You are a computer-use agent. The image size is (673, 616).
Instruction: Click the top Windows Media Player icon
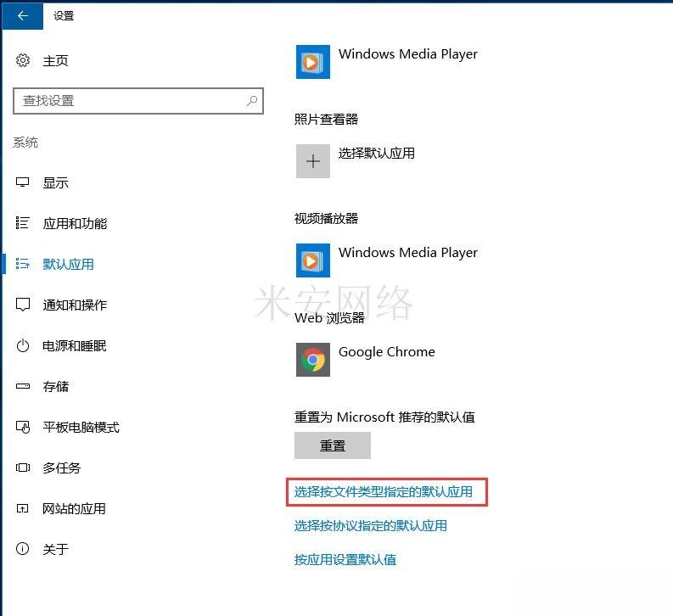[x=313, y=62]
